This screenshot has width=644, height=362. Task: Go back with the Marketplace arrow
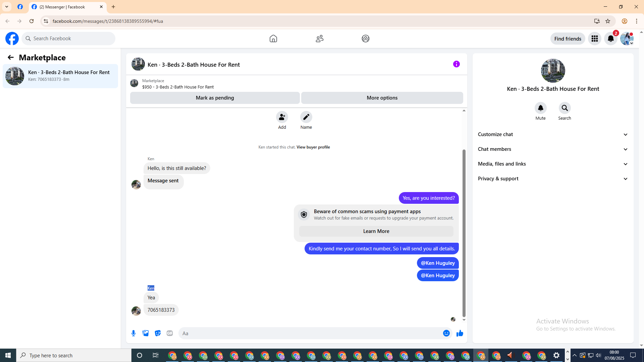tap(11, 57)
